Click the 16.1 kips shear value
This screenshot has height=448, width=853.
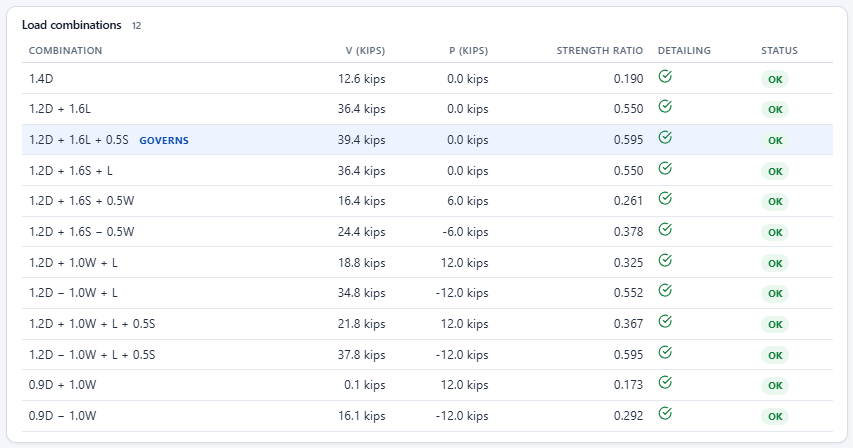click(361, 416)
